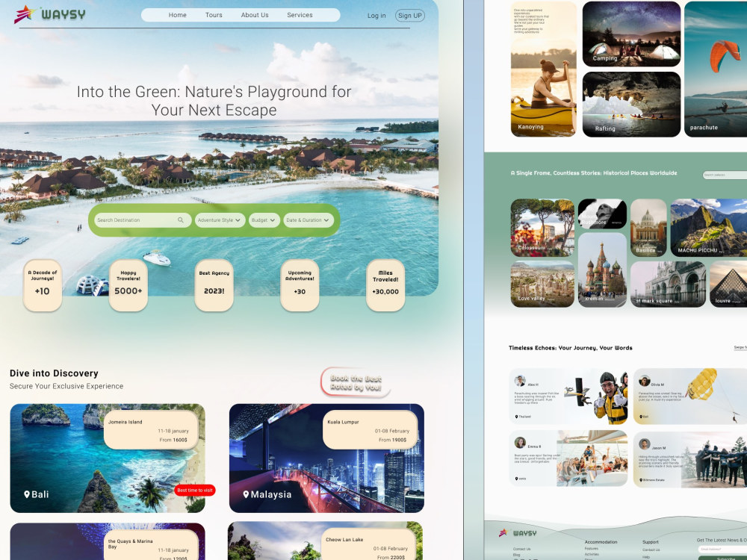Open the Adventure Style dropdown
The image size is (747, 560).
[x=220, y=220]
